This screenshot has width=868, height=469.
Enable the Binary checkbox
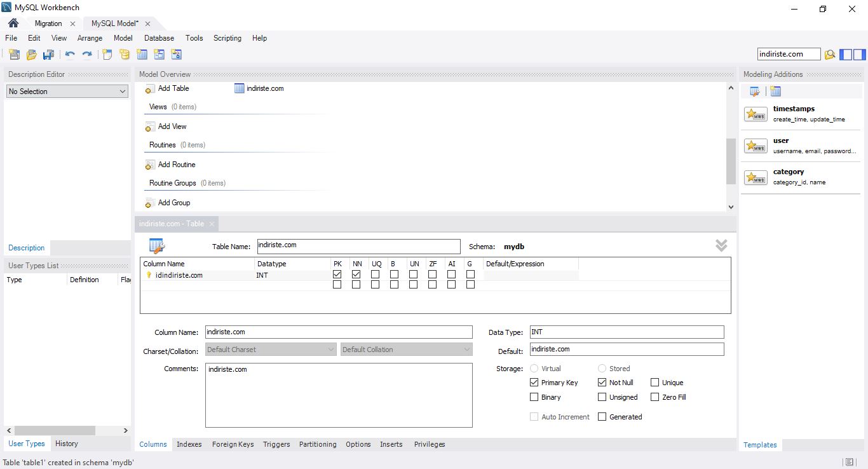pyautogui.click(x=534, y=397)
